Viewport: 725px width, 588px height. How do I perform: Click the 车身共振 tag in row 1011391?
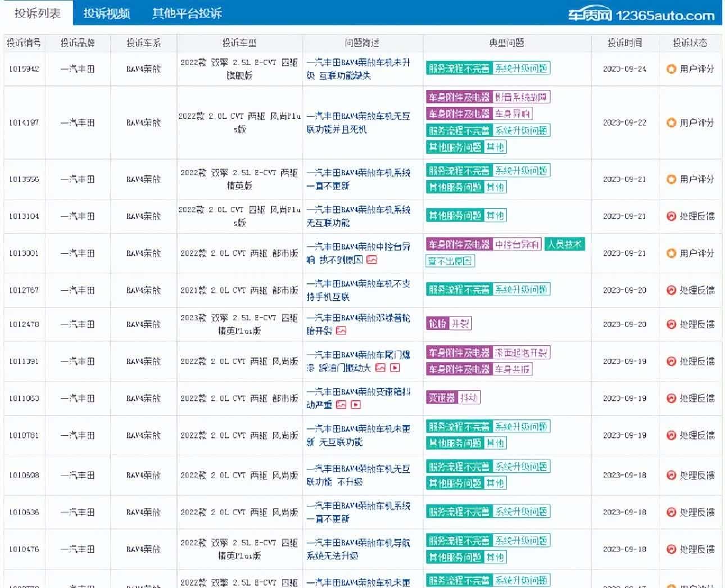(513, 369)
